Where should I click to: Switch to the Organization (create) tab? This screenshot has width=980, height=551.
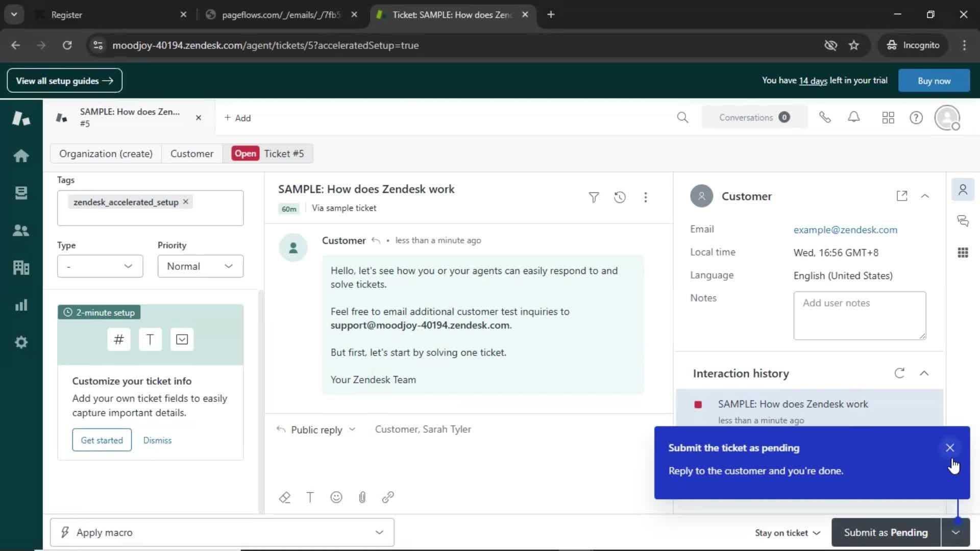click(x=106, y=154)
